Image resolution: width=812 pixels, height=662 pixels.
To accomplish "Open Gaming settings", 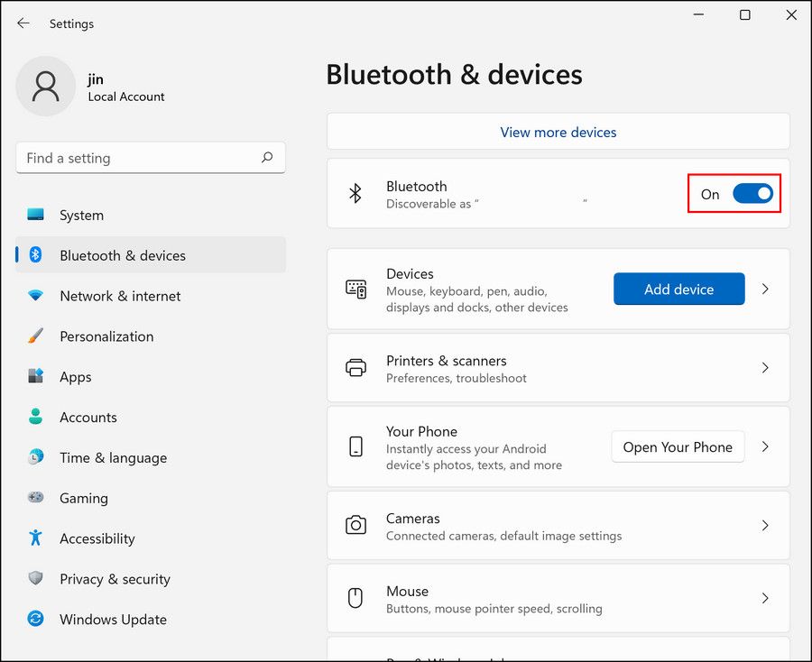I will point(84,498).
